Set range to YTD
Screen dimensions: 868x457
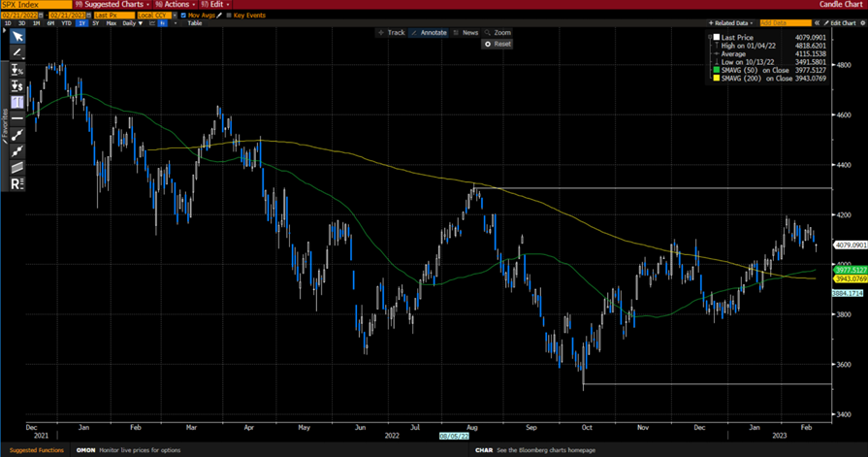click(x=66, y=23)
